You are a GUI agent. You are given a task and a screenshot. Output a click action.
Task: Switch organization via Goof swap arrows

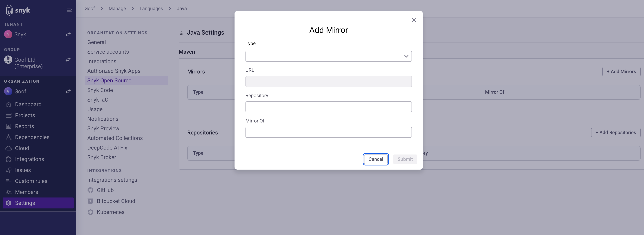pyautogui.click(x=68, y=91)
